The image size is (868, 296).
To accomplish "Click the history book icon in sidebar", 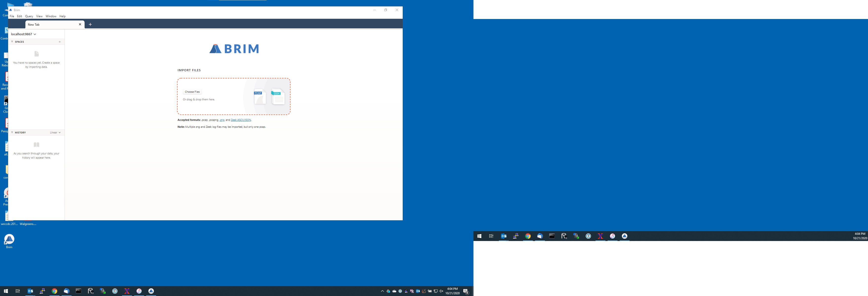I will pos(36,145).
